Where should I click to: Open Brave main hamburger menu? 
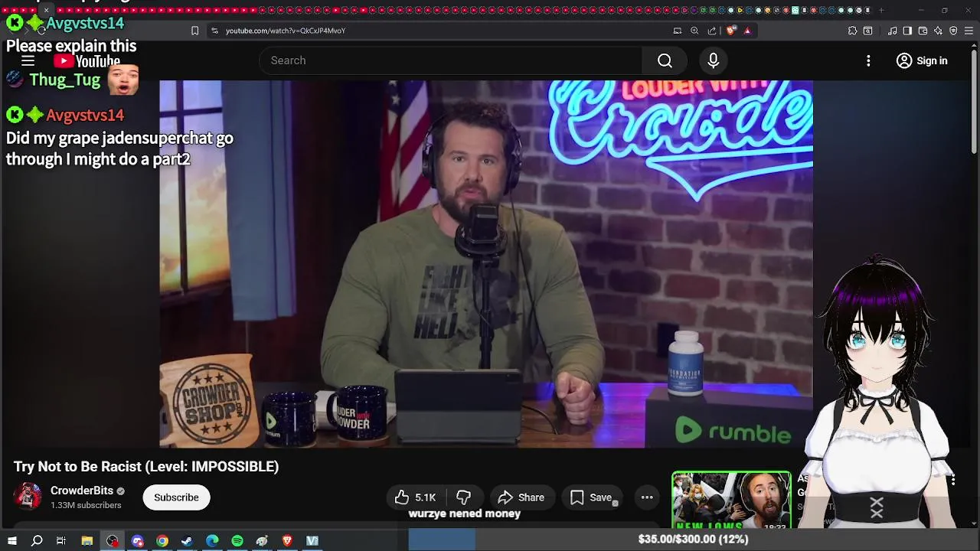pos(969,31)
